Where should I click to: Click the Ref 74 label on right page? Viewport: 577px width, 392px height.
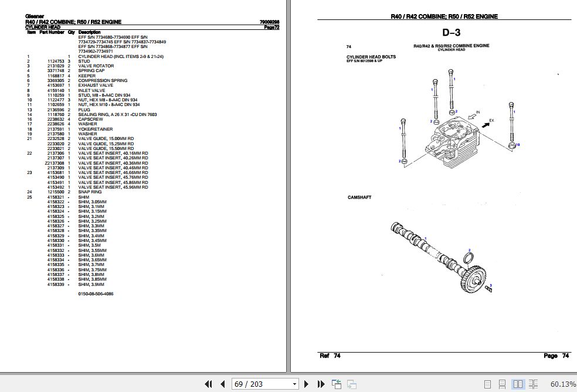point(330,356)
